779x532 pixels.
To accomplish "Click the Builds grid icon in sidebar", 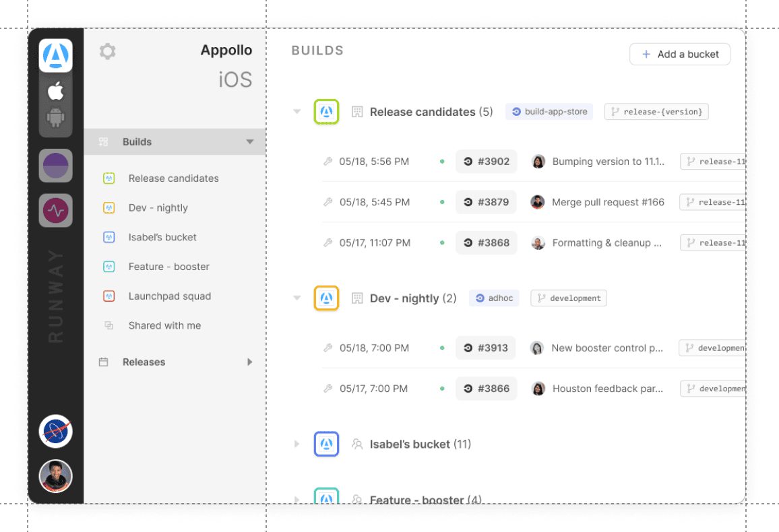I will tap(103, 142).
